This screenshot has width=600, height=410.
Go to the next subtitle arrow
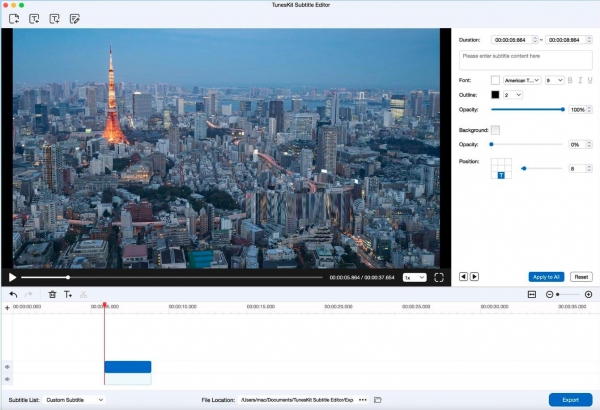tap(474, 276)
